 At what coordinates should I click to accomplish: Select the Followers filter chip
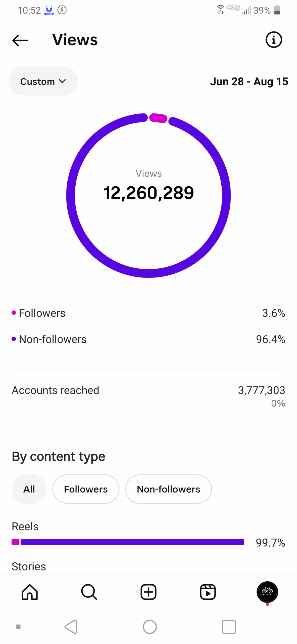pos(86,489)
